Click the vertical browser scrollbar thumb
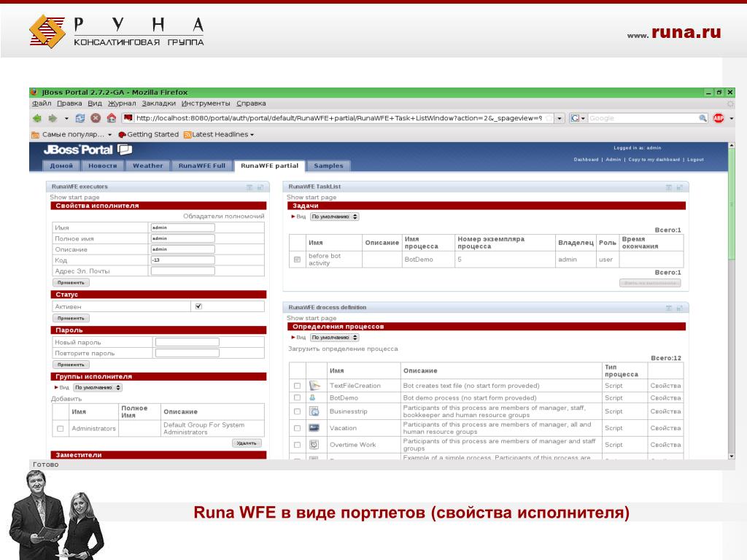The height and width of the screenshot is (560, 747). coord(732,205)
